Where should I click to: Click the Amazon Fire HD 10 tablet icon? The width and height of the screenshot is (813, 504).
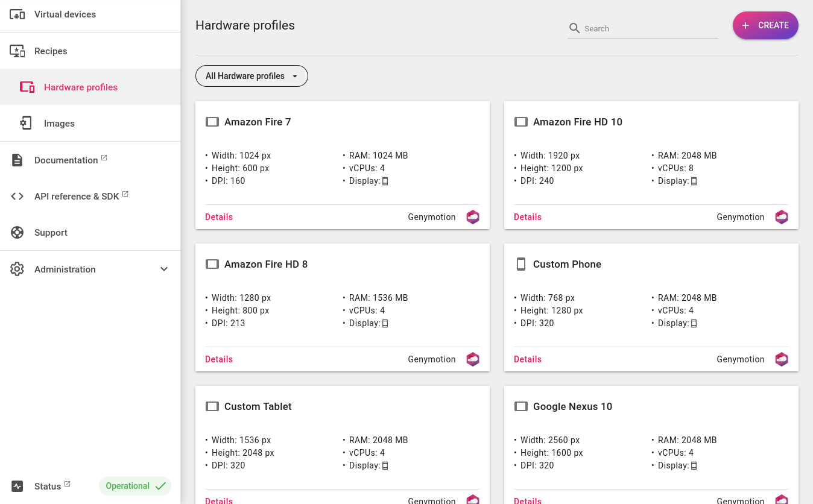521,122
